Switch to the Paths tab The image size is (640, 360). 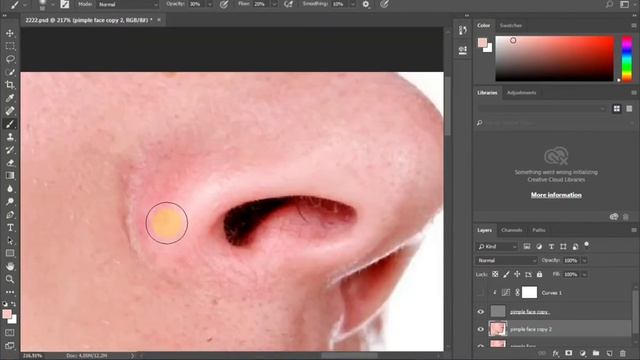click(x=539, y=230)
